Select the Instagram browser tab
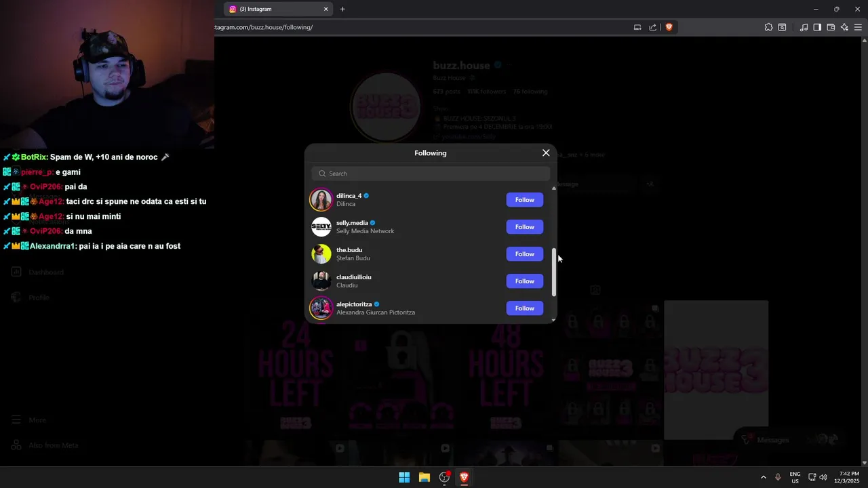The width and height of the screenshot is (868, 488). [278, 9]
